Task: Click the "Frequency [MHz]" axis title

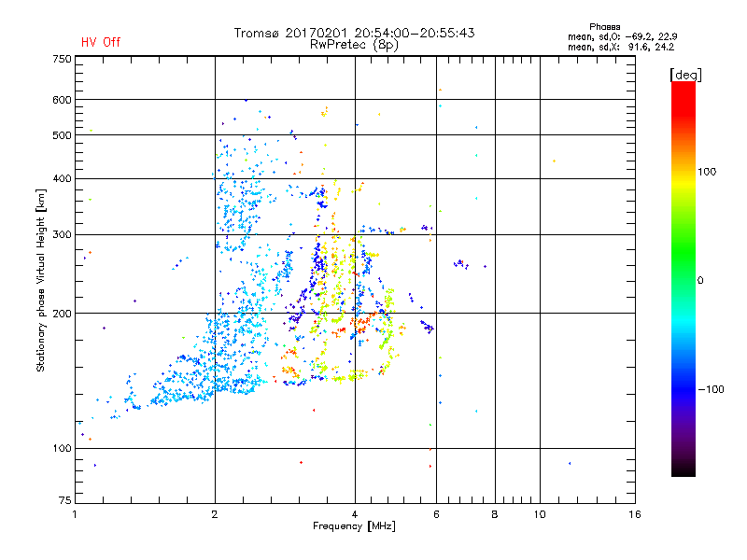Action: (354, 526)
